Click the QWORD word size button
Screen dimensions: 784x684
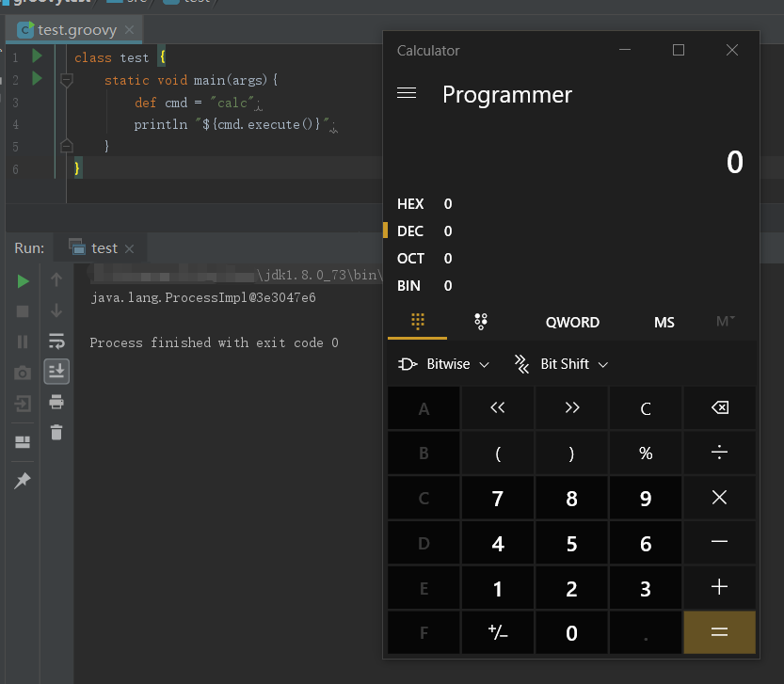coord(572,322)
